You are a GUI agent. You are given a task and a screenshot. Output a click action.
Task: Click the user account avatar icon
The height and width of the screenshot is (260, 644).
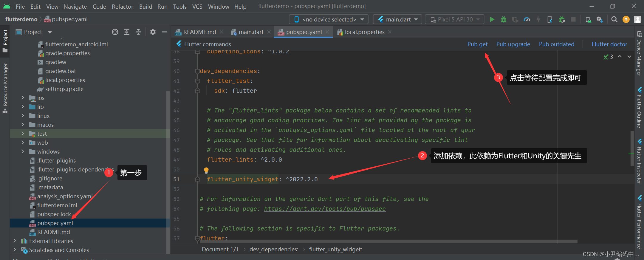pos(638,19)
